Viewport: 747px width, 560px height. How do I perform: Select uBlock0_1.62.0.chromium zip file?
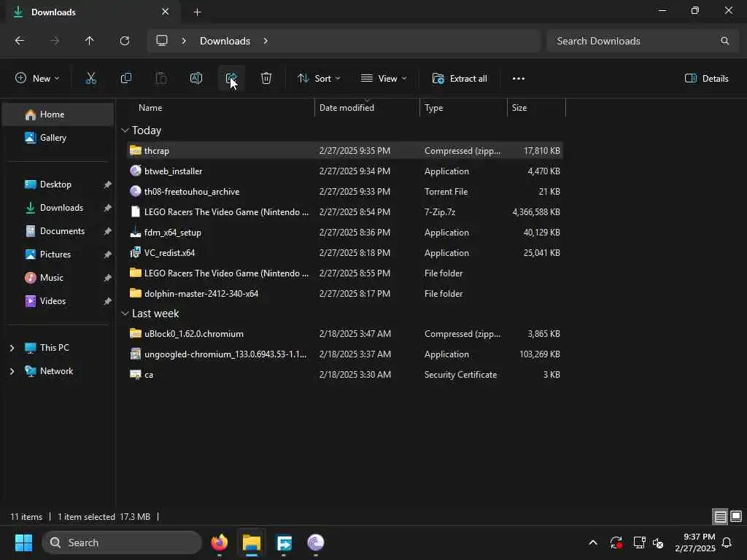[345, 334]
